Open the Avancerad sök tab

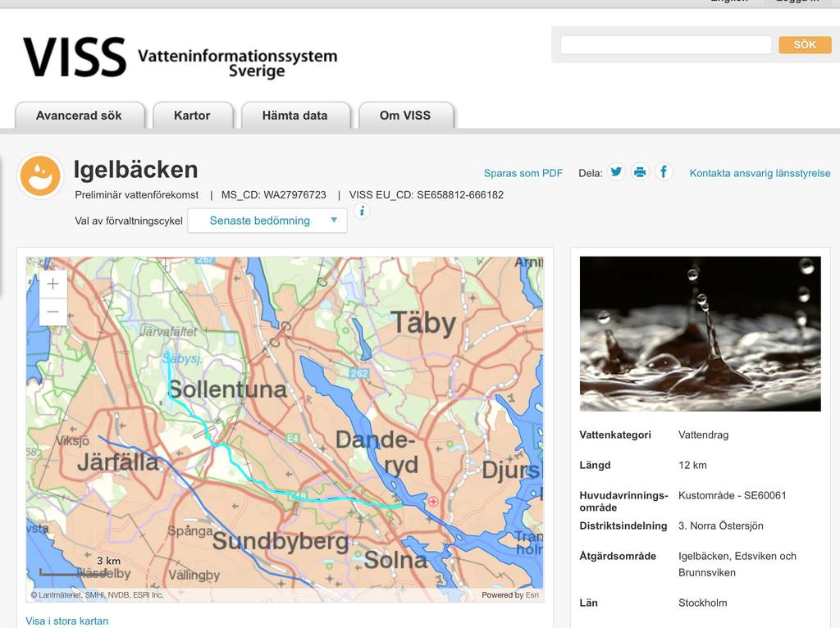pos(80,116)
